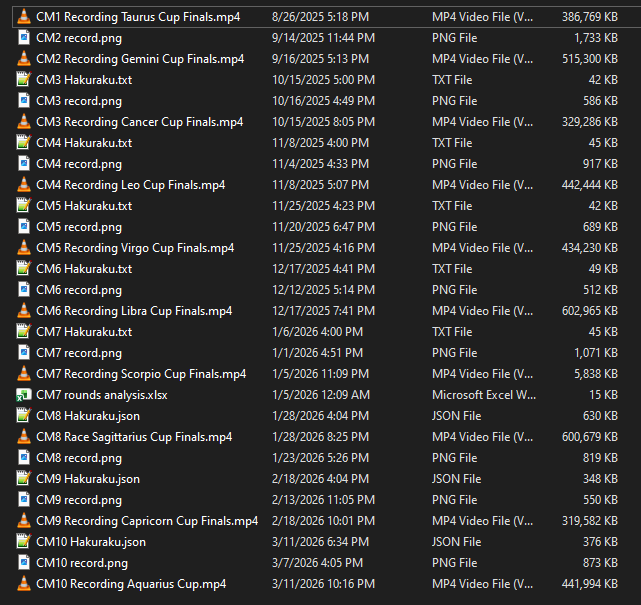Select file name CM6 Recording Libra Cup Finals.mp4
This screenshot has width=641, height=605.
click(x=134, y=311)
